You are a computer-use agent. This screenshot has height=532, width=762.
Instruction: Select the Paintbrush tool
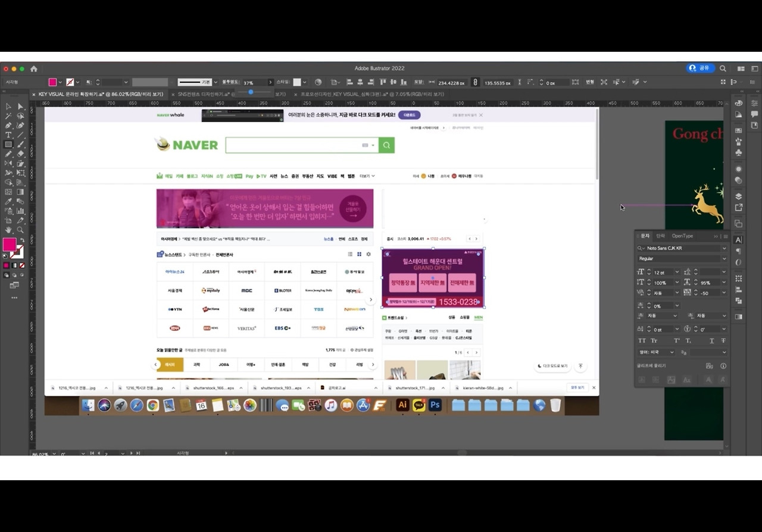coord(20,145)
